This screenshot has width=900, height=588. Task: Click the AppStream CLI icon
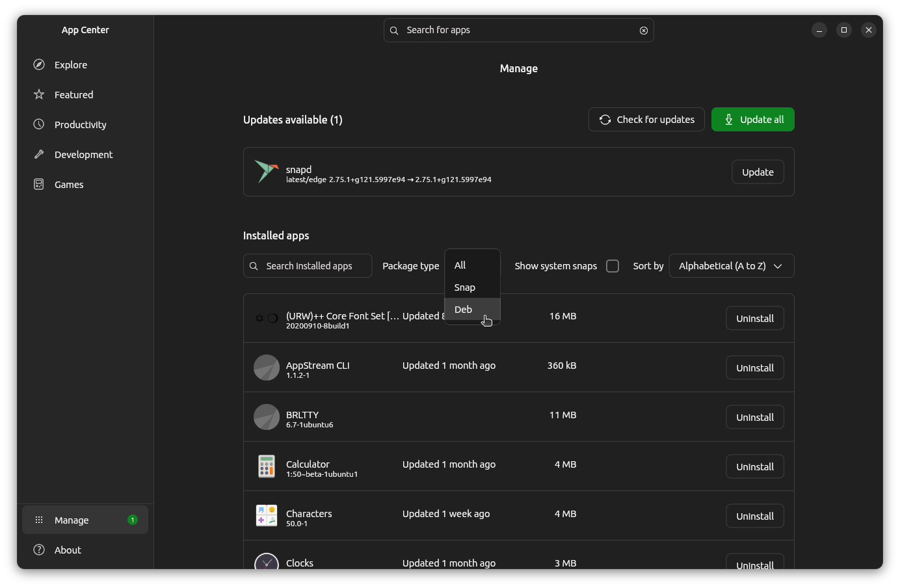267,367
